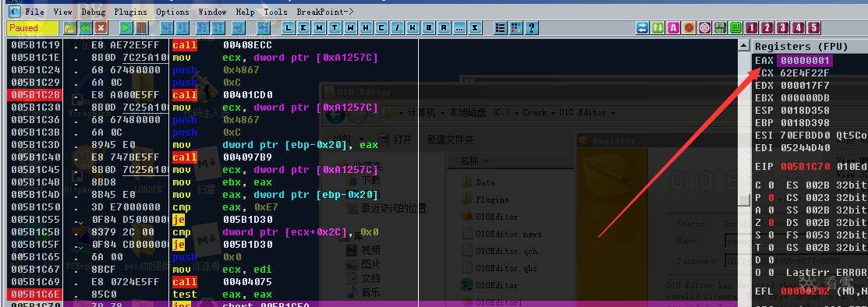868x307 pixels.
Task: Open the BreakPoint-> menu
Action: pyautogui.click(x=325, y=12)
